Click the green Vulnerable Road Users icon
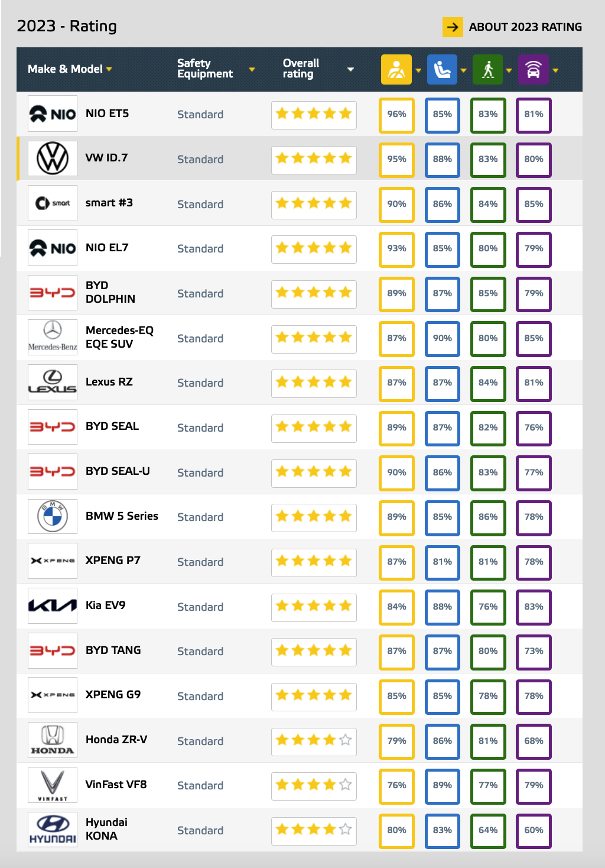 487,70
